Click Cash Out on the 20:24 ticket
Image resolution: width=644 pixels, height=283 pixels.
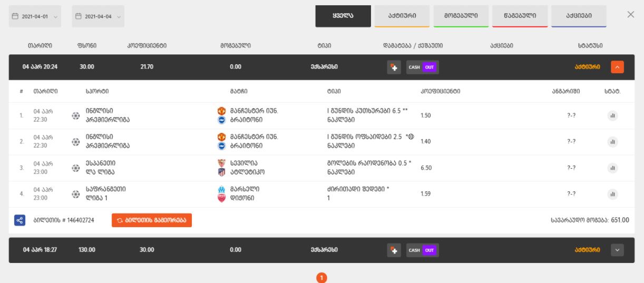422,67
